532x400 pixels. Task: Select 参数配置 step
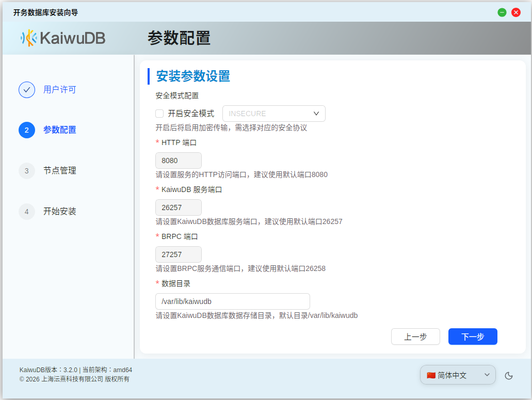click(60, 130)
